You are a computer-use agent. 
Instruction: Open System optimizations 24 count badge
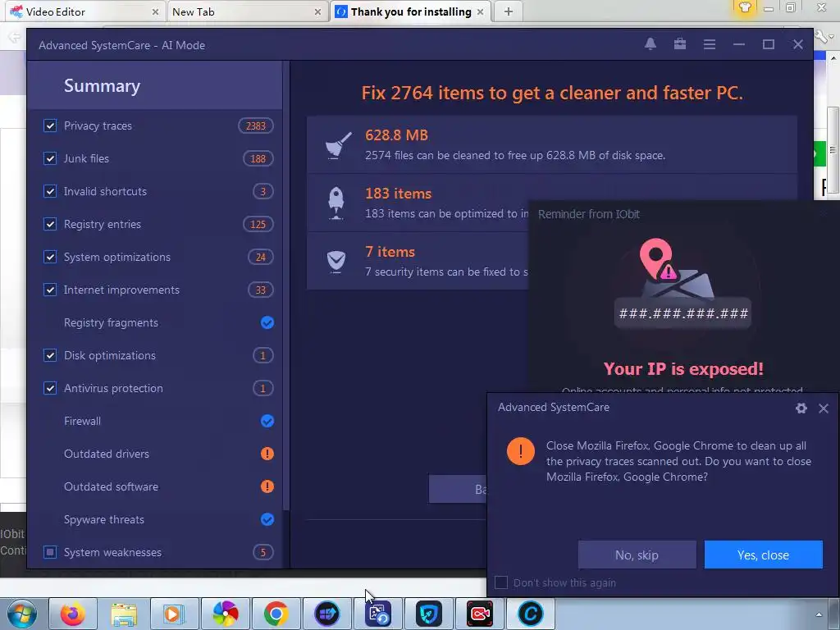[260, 257]
